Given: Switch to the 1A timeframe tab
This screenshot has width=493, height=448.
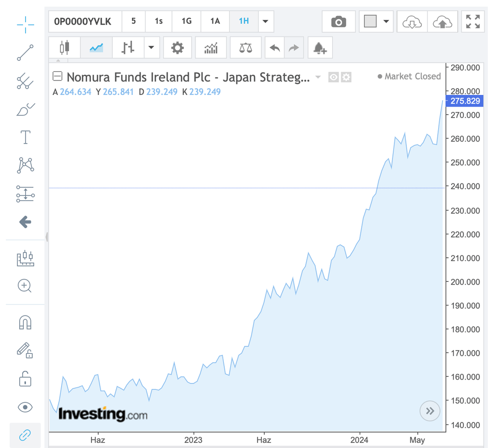Looking at the screenshot, I should coord(215,21).
